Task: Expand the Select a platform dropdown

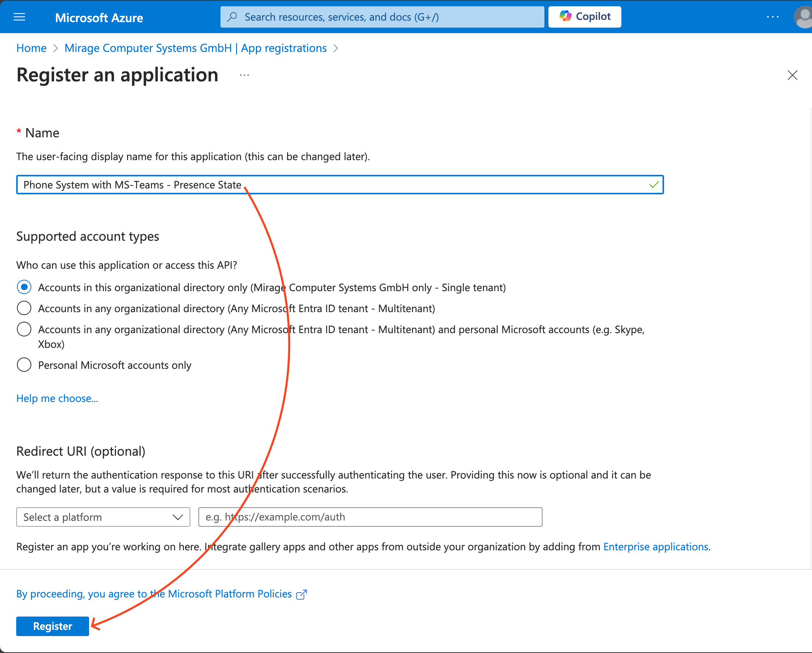Action: tap(103, 517)
